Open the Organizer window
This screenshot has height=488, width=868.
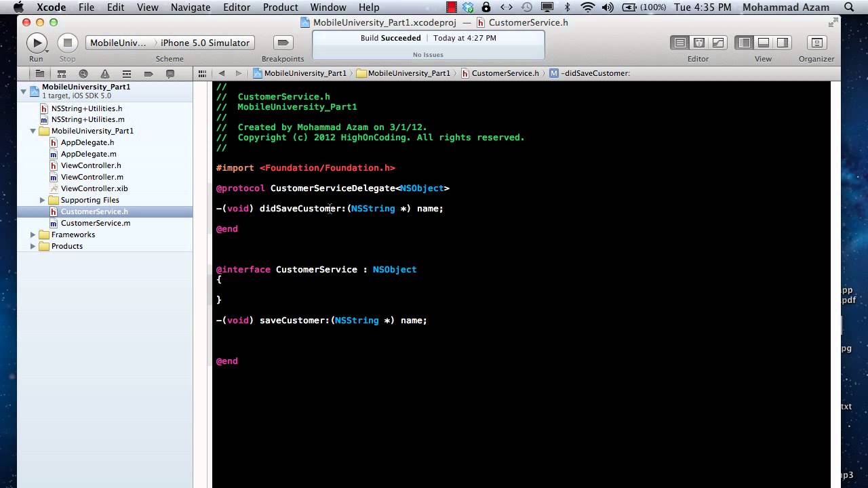816,43
